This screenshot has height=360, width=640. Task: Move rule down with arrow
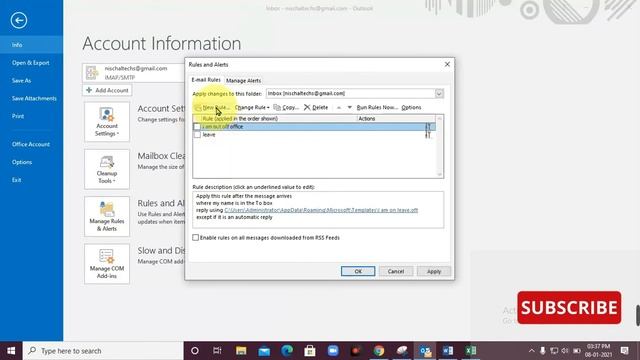[349, 107]
